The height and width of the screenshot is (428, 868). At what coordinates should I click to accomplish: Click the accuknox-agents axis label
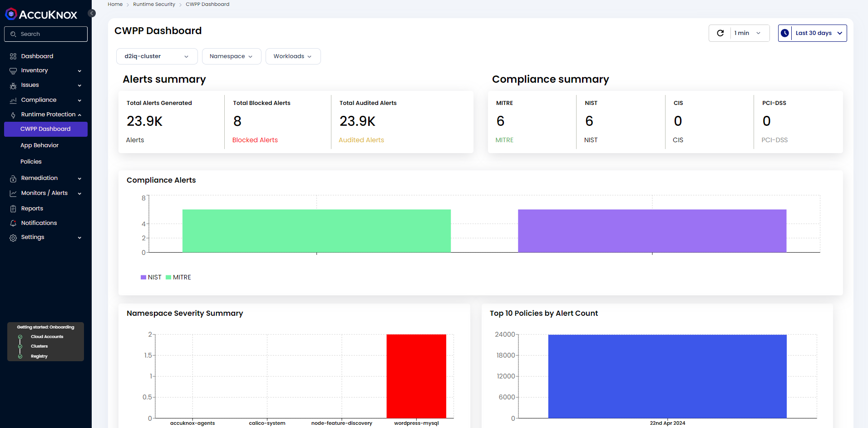click(x=192, y=423)
